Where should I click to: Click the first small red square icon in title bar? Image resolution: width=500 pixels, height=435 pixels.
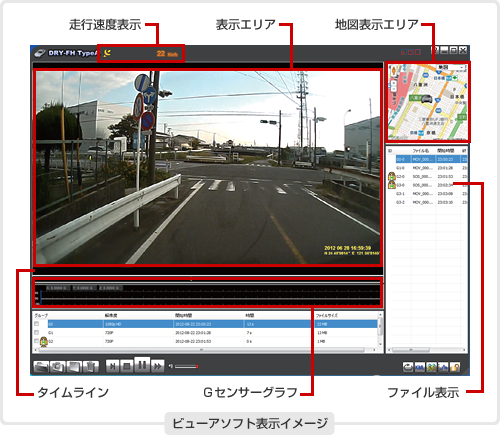[x=403, y=52]
